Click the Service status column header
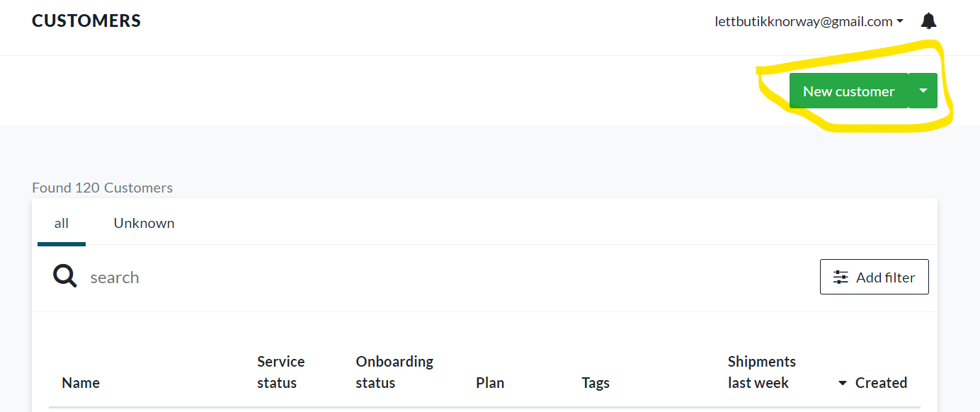980x412 pixels. click(x=280, y=372)
